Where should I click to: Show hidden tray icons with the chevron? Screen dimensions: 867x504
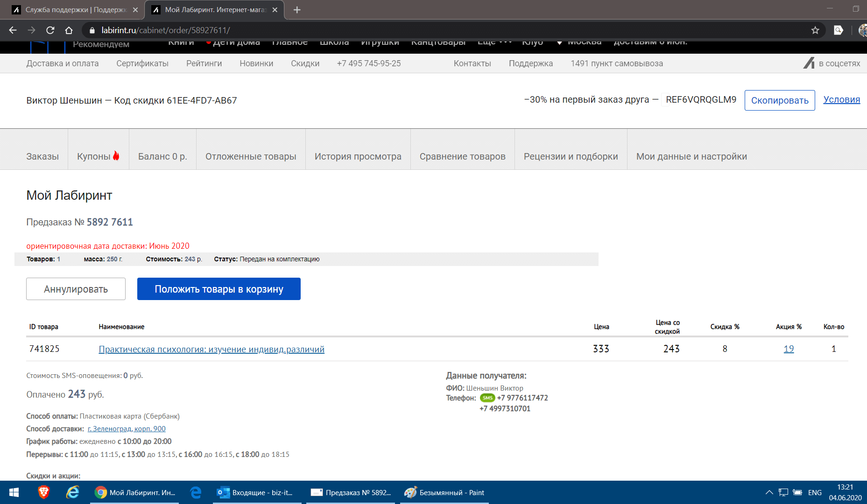point(769,492)
